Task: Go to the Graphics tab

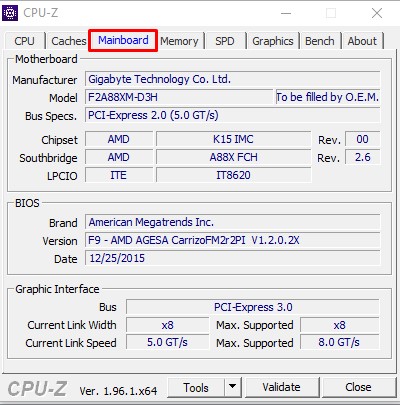Action: tap(273, 41)
